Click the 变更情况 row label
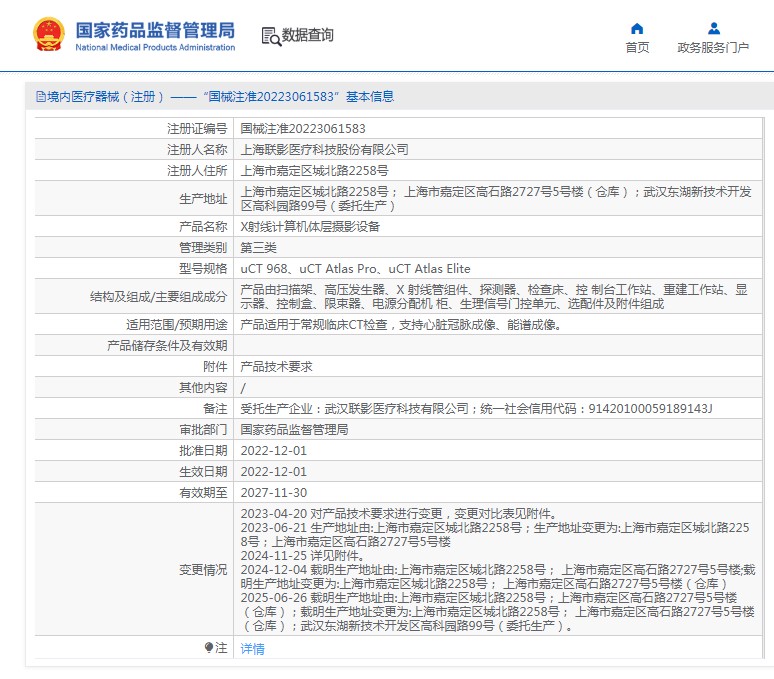 click(203, 570)
